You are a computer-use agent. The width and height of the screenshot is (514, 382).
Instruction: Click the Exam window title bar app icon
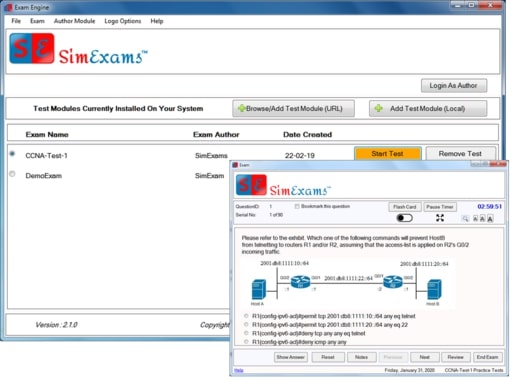pyautogui.click(x=235, y=165)
